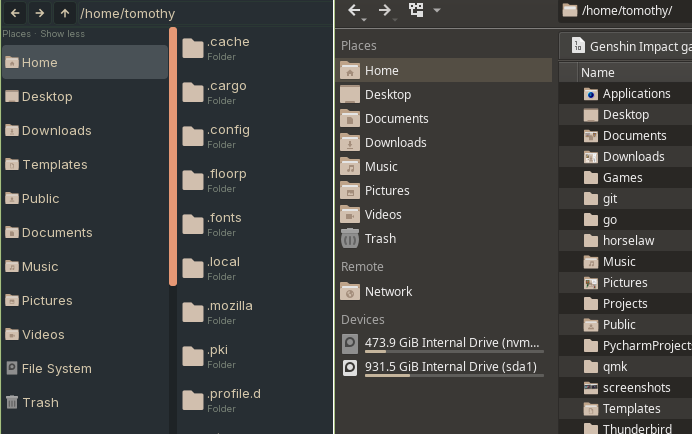
Task: Open Trash in the blue window sidebar
Action: click(x=85, y=403)
